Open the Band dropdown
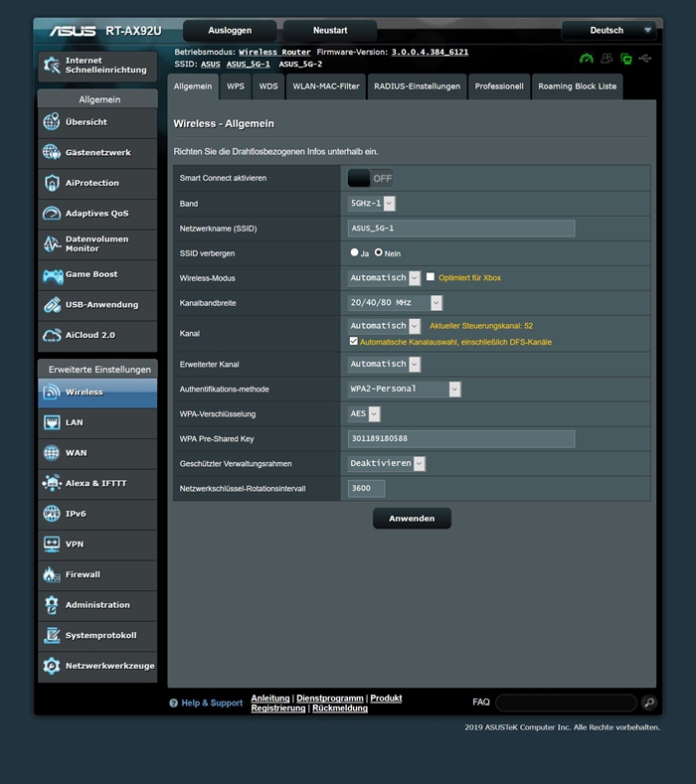 [372, 203]
